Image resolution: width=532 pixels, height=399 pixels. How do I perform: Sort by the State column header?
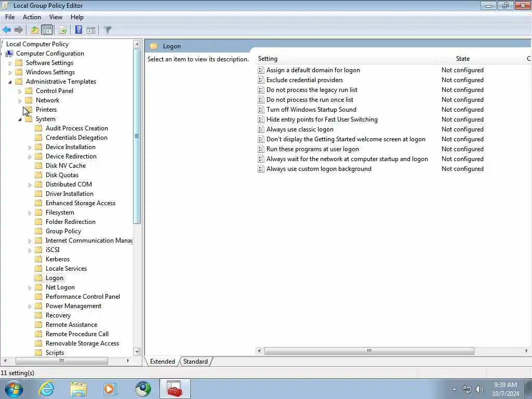point(463,59)
